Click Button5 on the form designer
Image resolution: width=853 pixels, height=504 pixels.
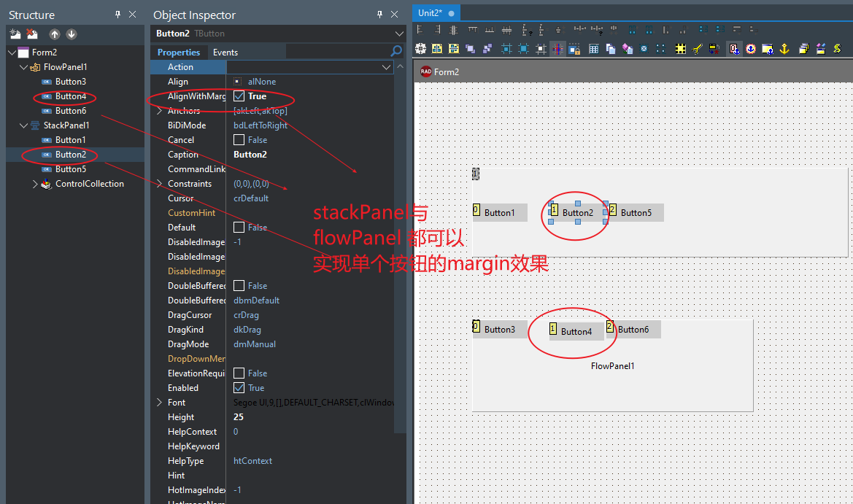point(635,213)
